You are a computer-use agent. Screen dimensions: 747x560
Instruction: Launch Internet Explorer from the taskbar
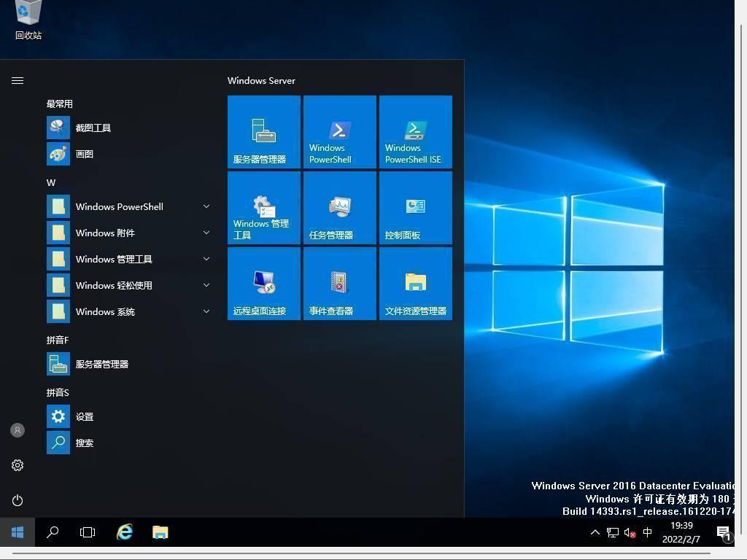(x=125, y=532)
